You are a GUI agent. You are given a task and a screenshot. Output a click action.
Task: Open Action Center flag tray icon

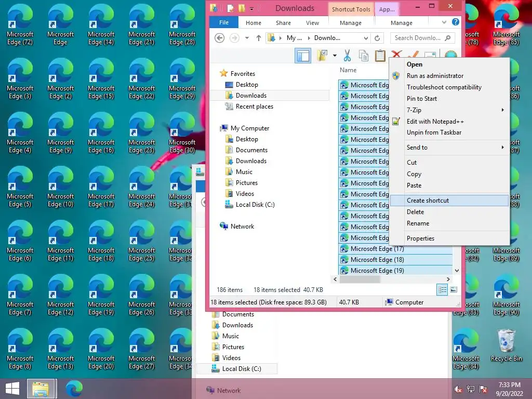click(483, 389)
